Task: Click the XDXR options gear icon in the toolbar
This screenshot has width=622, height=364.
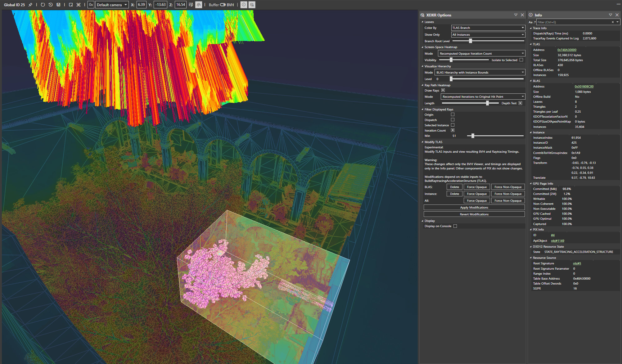Action: 252,5
